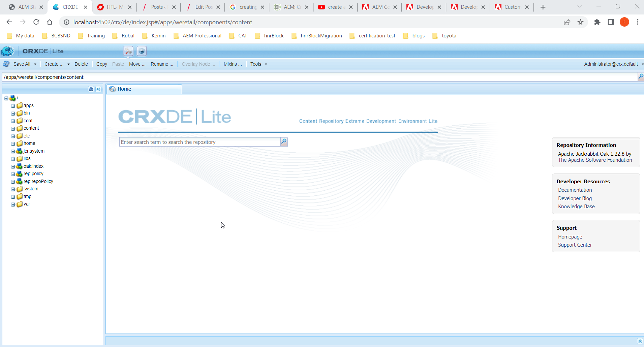Image resolution: width=644 pixels, height=347 pixels.
Task: Click the magnifier icon beside repository search box
Action: tap(284, 142)
